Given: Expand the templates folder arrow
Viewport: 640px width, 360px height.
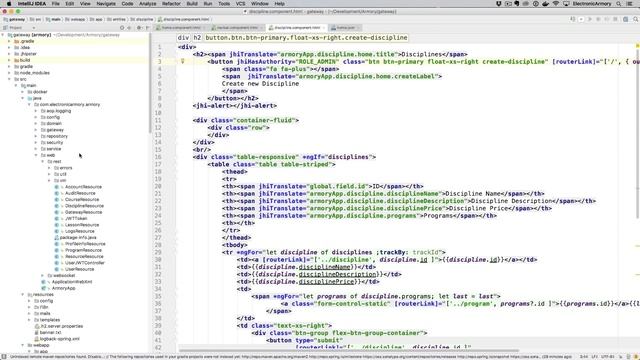Looking at the screenshot, I should tap(29, 320).
